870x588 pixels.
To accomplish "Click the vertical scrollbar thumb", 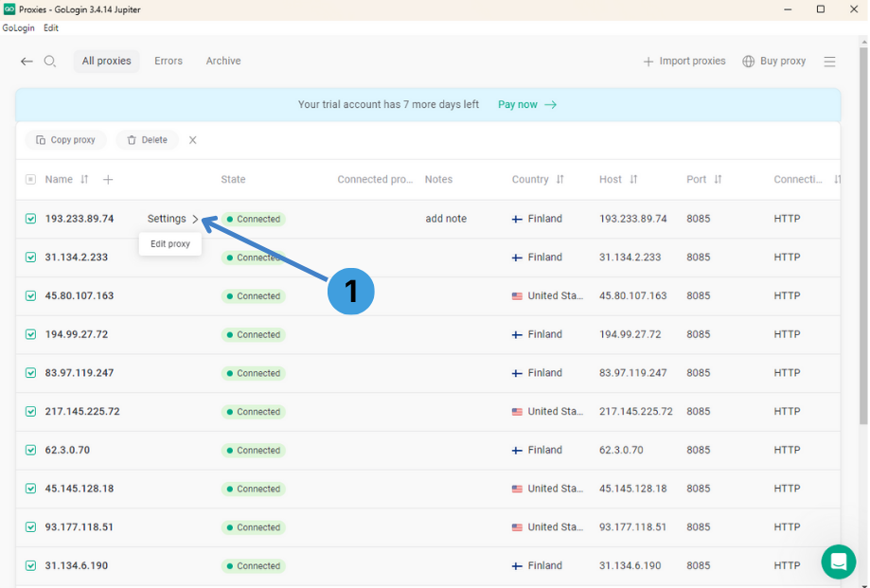I will coord(863,236).
